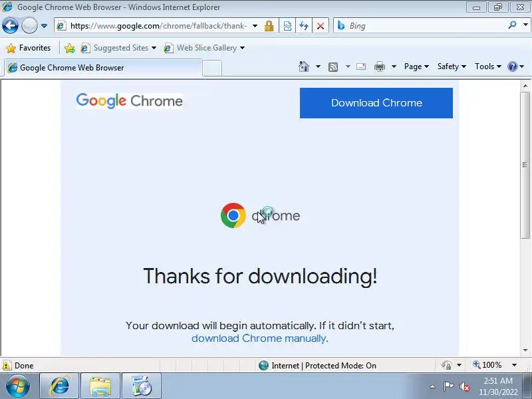Open the Favorites center
This screenshot has height=399, width=532.
tap(29, 48)
